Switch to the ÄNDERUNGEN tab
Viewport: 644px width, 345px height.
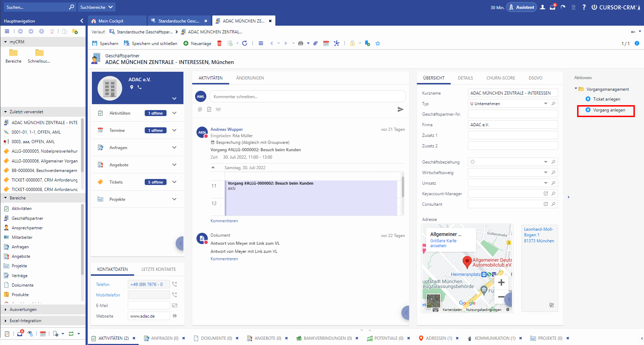pos(250,78)
